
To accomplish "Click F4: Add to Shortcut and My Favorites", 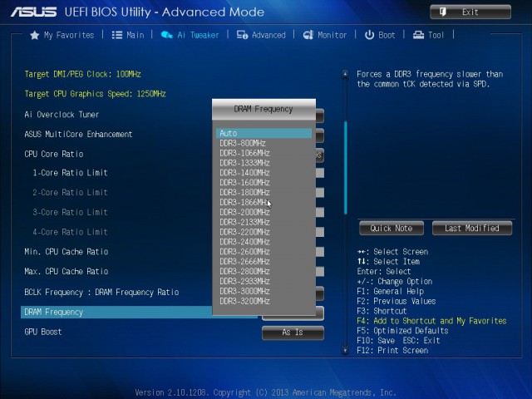I will click(431, 321).
